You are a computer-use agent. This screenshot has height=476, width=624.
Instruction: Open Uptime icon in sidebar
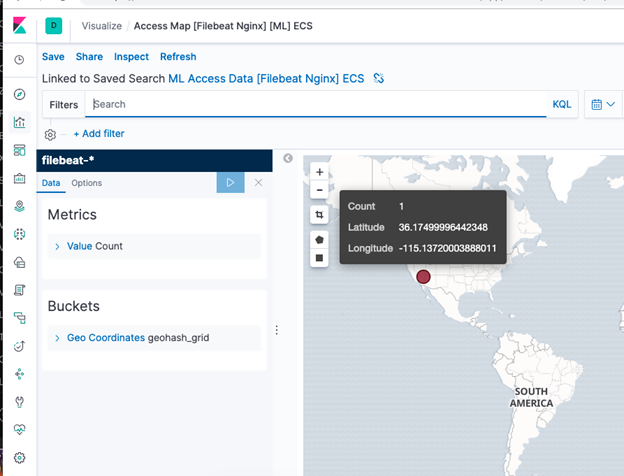pos(19,346)
